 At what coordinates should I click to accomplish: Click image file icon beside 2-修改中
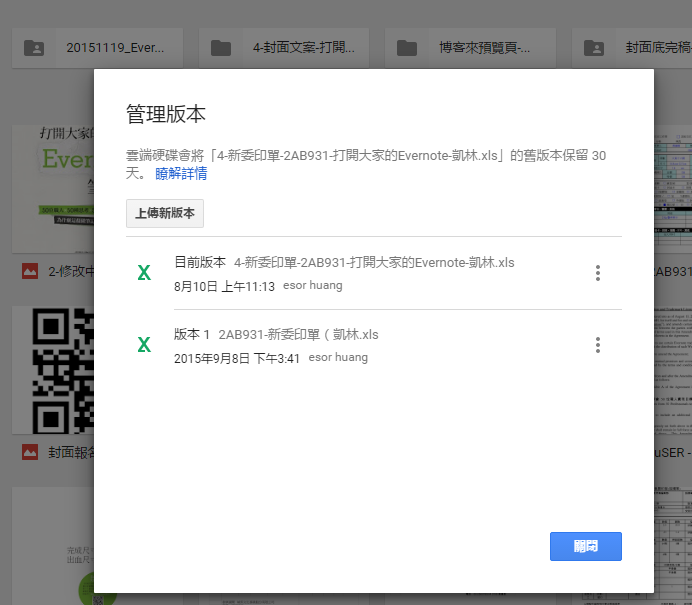point(30,271)
